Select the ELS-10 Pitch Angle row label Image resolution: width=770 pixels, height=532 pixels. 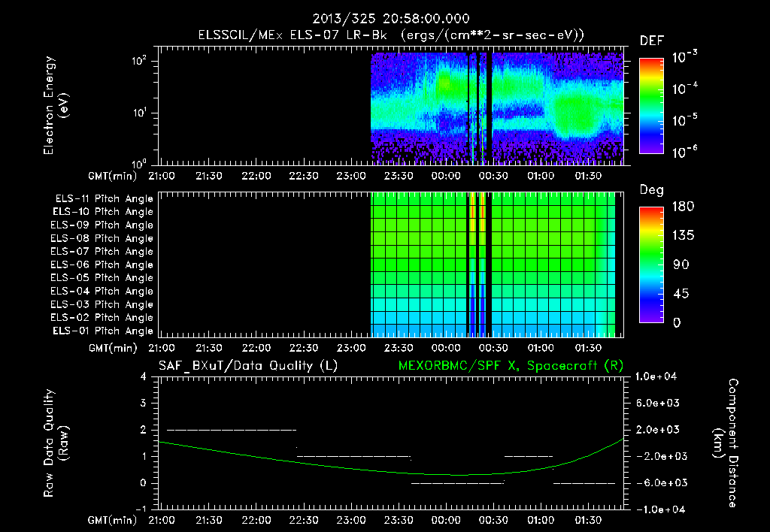103,212
